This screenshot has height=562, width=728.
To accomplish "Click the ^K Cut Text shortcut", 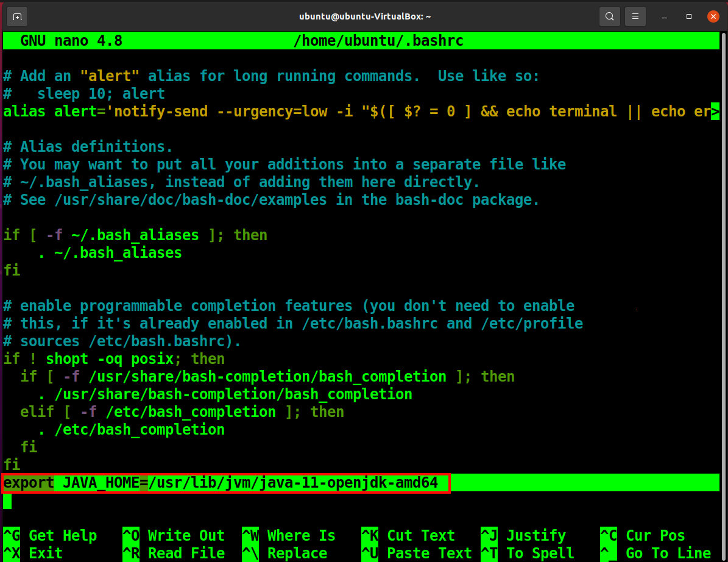I will [408, 536].
